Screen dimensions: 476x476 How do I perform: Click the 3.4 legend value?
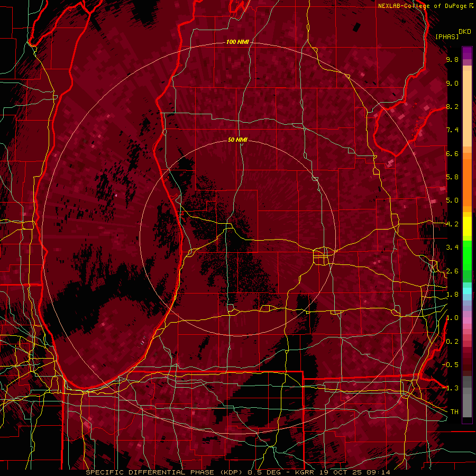[x=452, y=248]
